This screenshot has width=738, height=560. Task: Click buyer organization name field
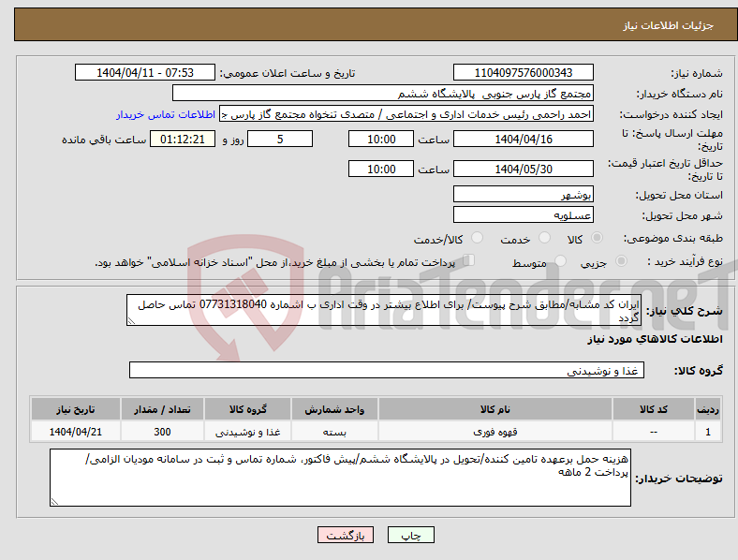pyautogui.click(x=383, y=93)
